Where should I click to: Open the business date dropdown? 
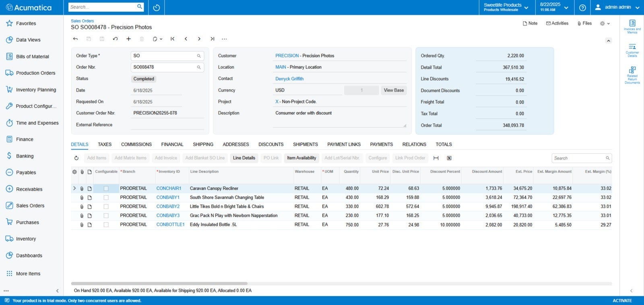pyautogui.click(x=554, y=7)
